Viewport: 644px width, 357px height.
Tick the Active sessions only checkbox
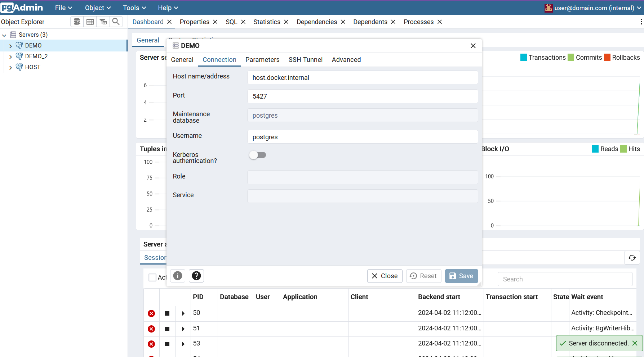[152, 277]
